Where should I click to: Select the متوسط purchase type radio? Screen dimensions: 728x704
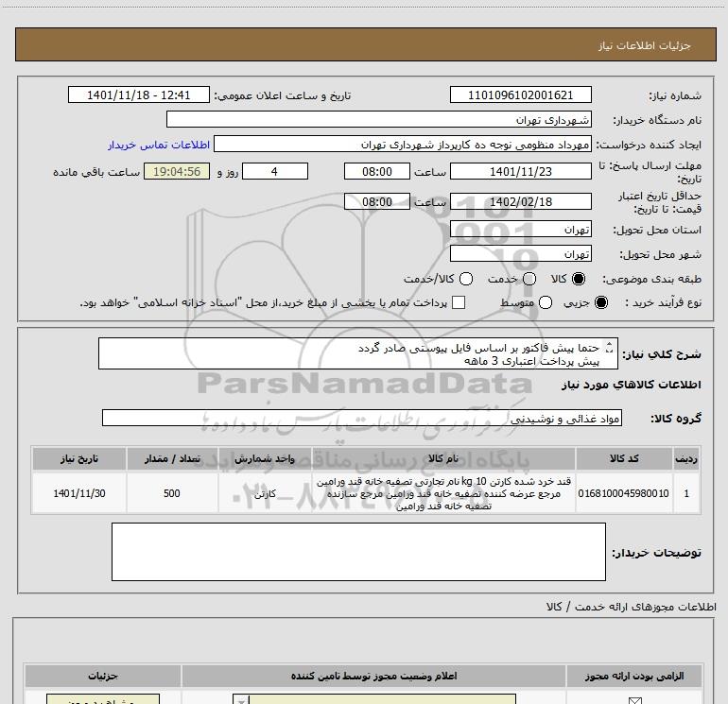(546, 302)
